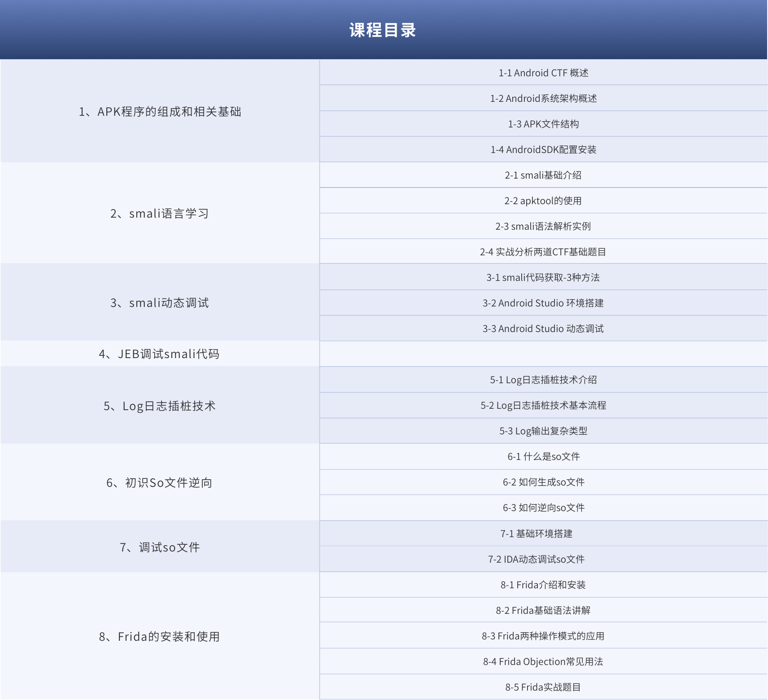The width and height of the screenshot is (768, 700).
Task: Click the 课程目录 header title
Action: [x=383, y=31]
